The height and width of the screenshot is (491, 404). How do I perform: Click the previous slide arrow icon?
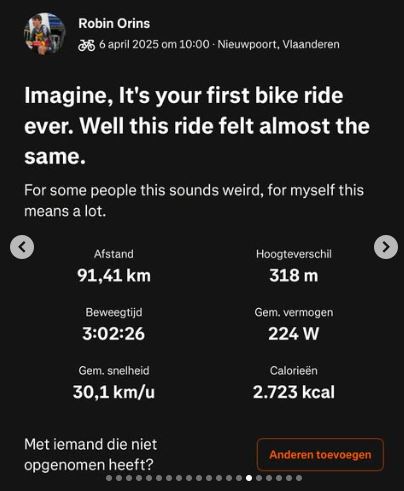tap(22, 247)
